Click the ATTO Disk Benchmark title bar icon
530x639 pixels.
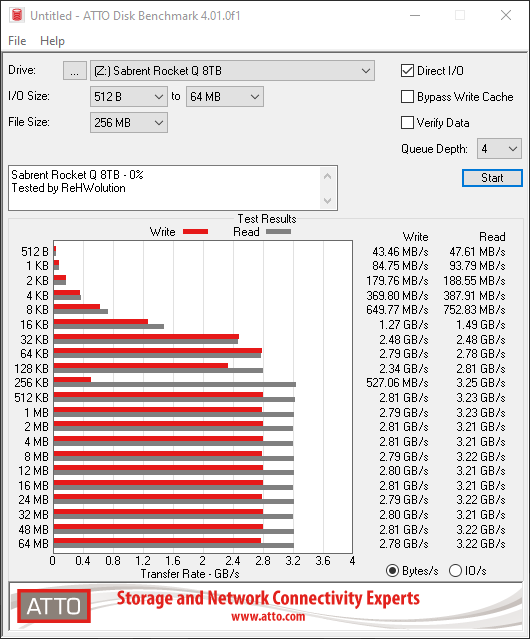(17, 15)
